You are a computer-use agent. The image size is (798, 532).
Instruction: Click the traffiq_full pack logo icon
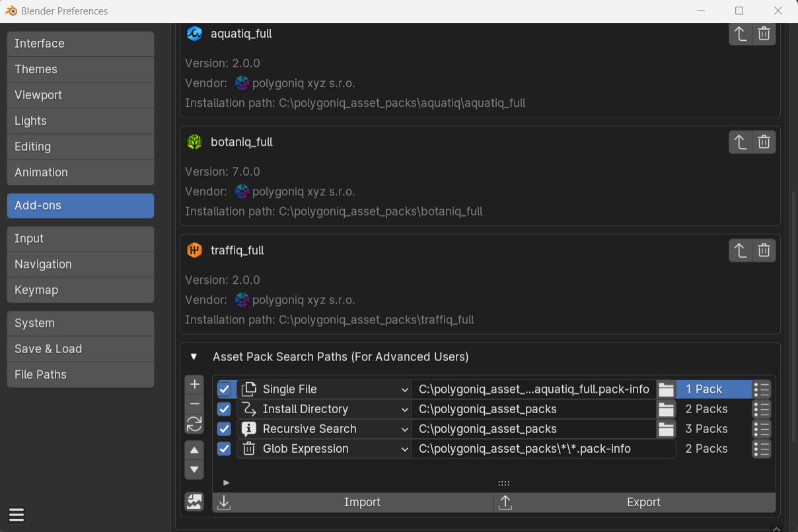pos(194,250)
